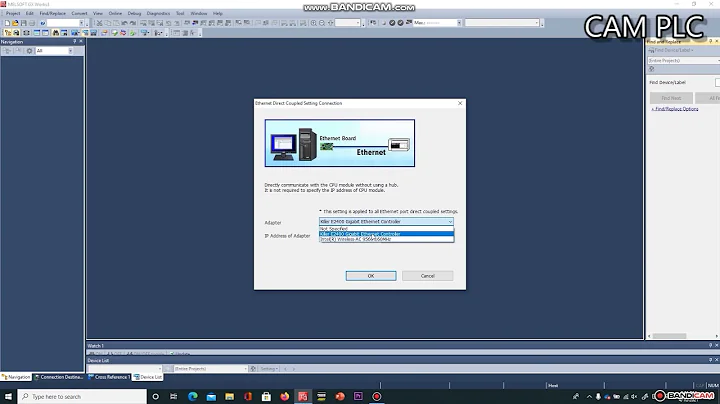Viewport: 720px width, 404px height.
Task: Click the Open project folder icon
Action: [x=15, y=23]
